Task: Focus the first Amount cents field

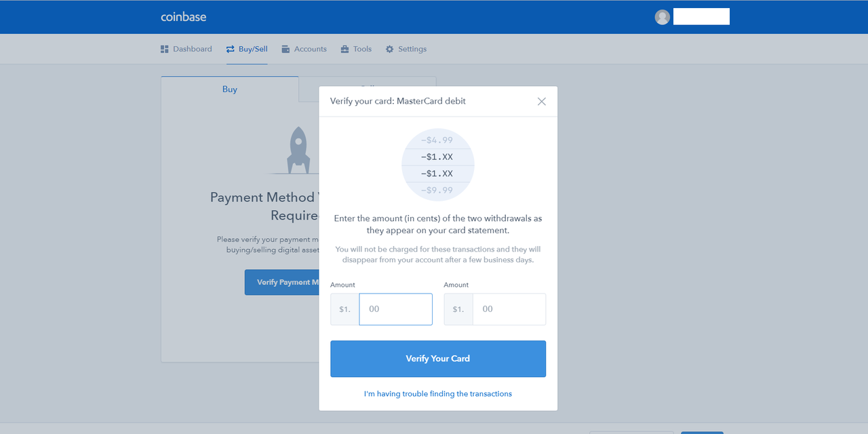Action: 395,309
